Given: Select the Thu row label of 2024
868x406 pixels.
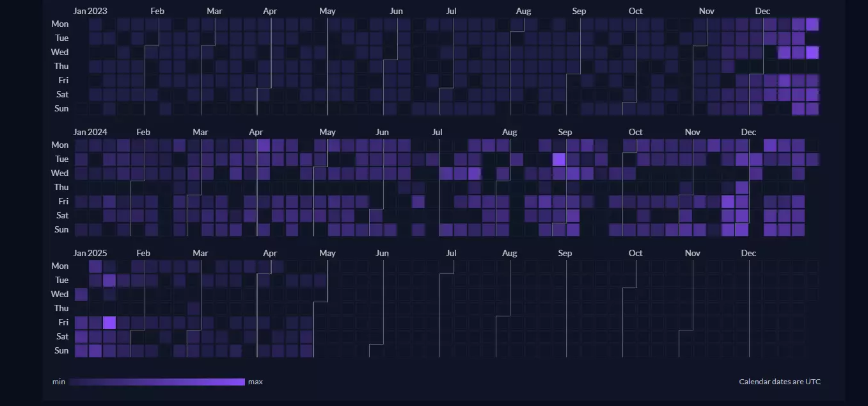Looking at the screenshot, I should pyautogui.click(x=61, y=187).
